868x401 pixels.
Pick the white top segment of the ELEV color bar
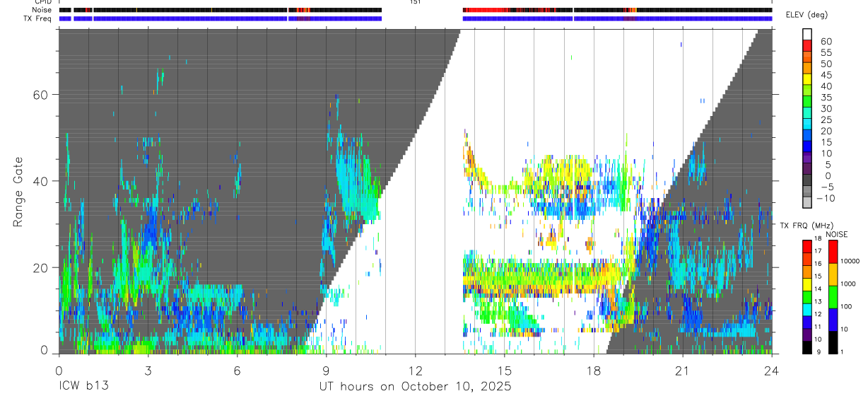click(807, 35)
